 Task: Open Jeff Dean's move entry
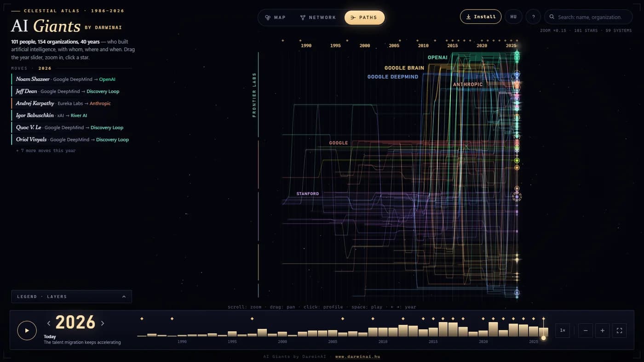71,91
